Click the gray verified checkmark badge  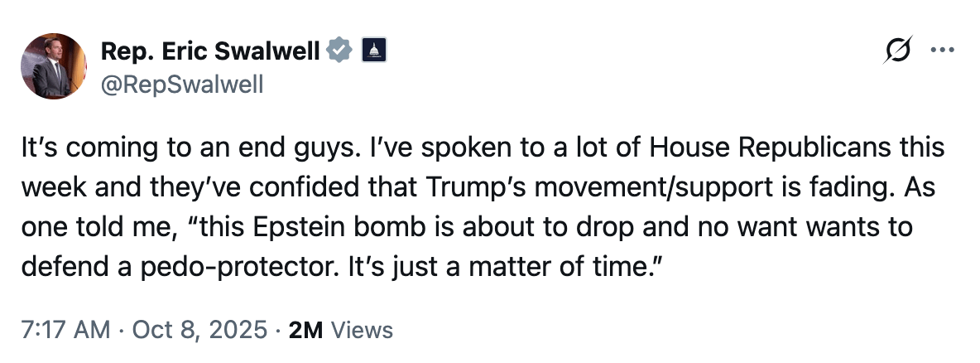click(x=339, y=51)
